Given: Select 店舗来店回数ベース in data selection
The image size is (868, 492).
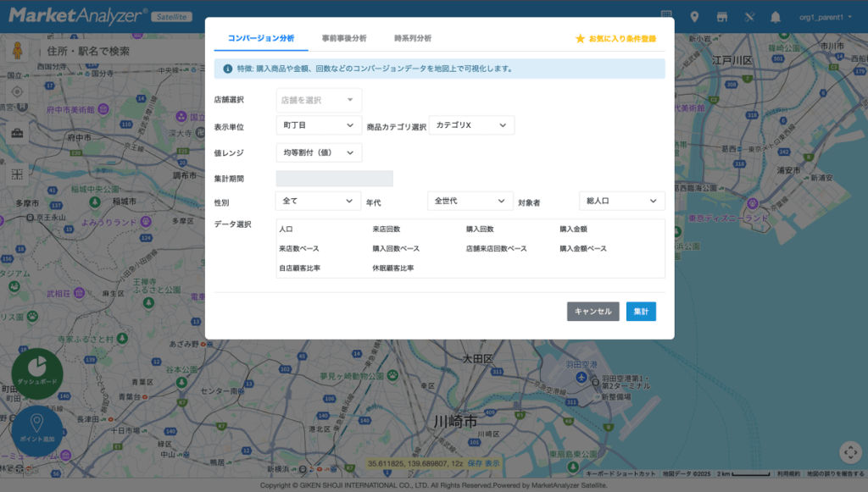Looking at the screenshot, I should (x=497, y=249).
